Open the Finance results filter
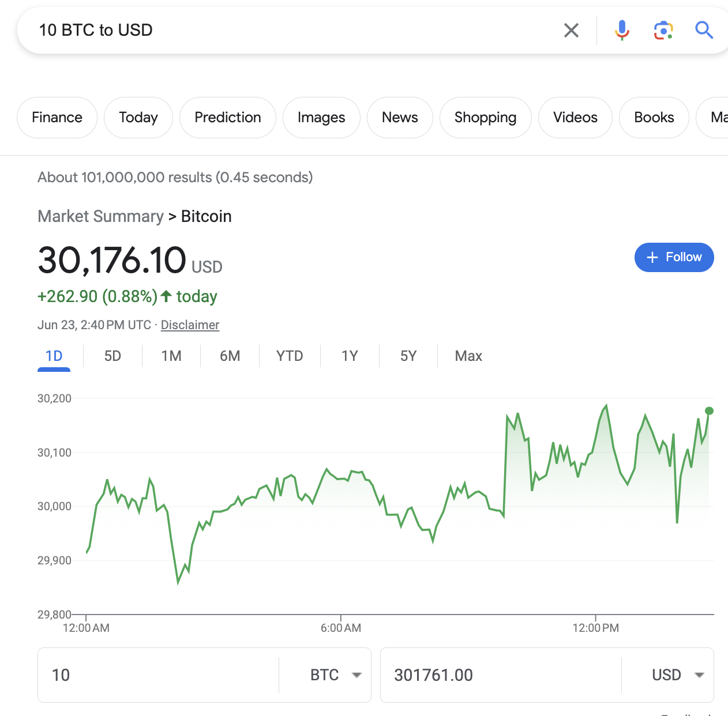This screenshot has width=728, height=716. [57, 117]
